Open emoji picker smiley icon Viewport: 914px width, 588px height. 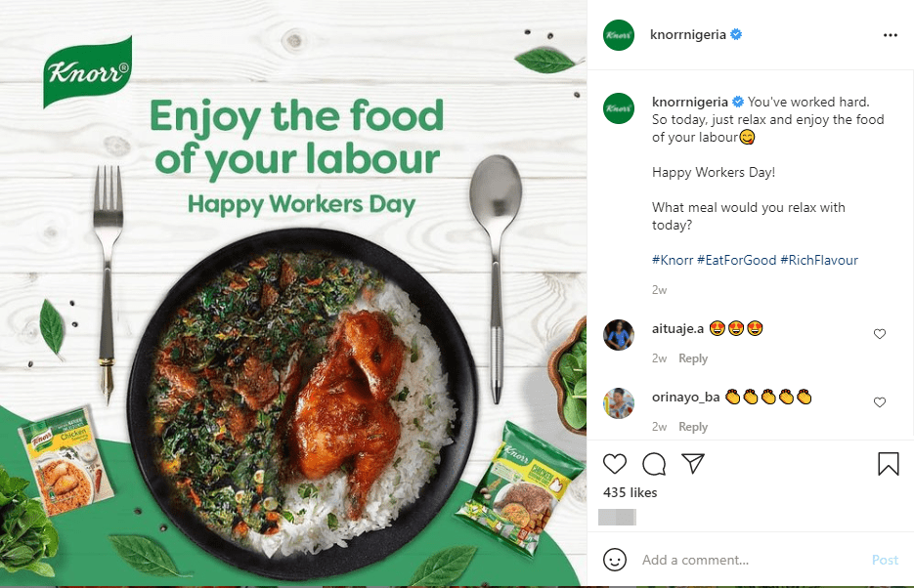[615, 560]
